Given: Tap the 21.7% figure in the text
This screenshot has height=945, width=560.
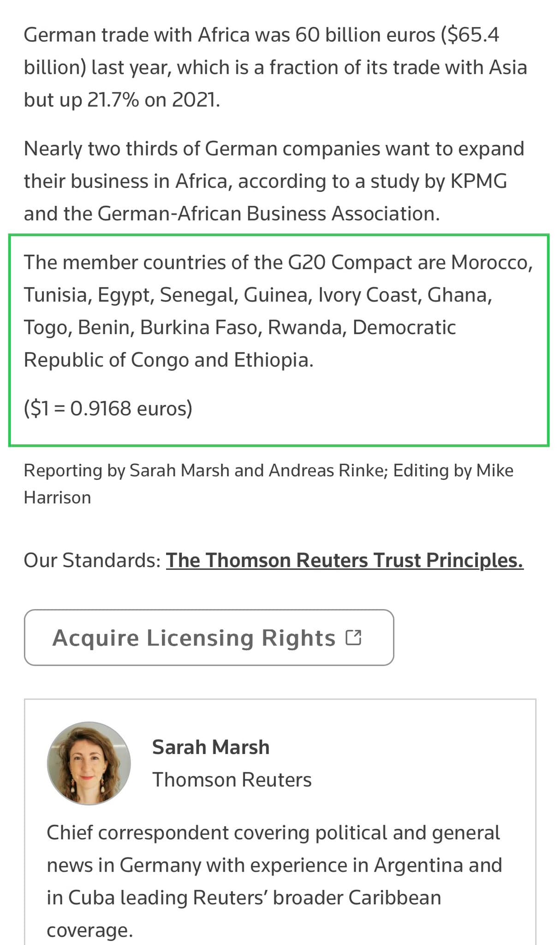Looking at the screenshot, I should pyautogui.click(x=113, y=100).
